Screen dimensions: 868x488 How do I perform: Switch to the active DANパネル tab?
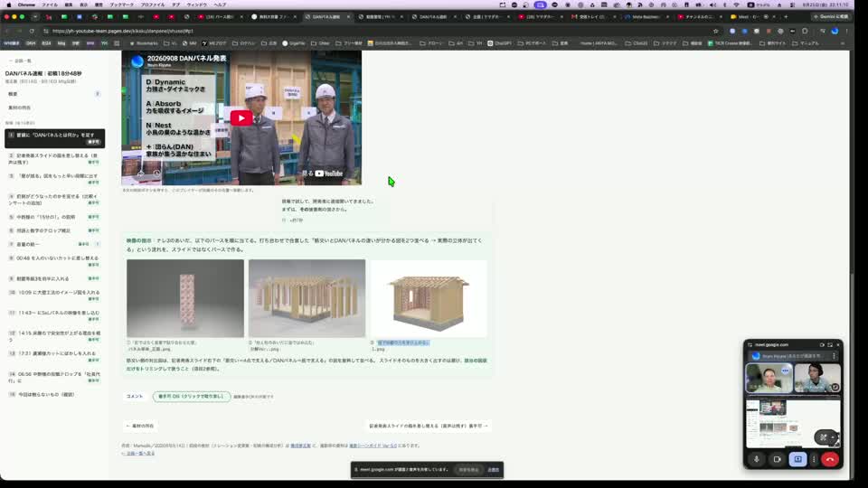coord(326,16)
